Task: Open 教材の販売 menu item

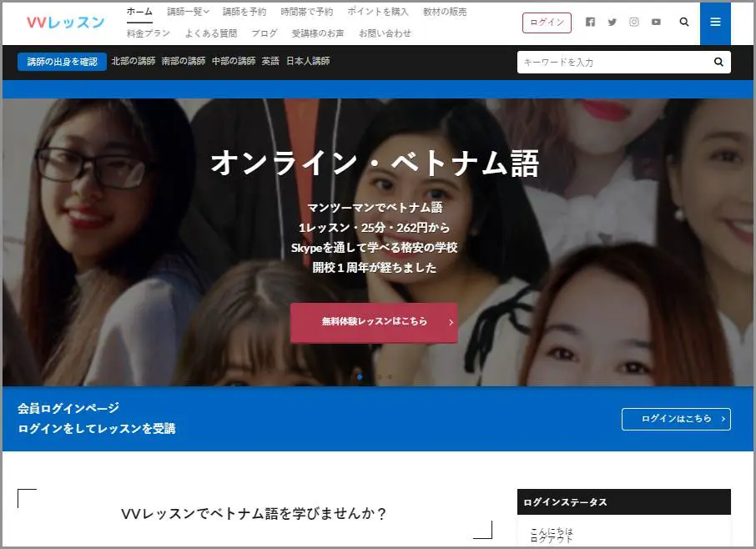Action: (445, 12)
